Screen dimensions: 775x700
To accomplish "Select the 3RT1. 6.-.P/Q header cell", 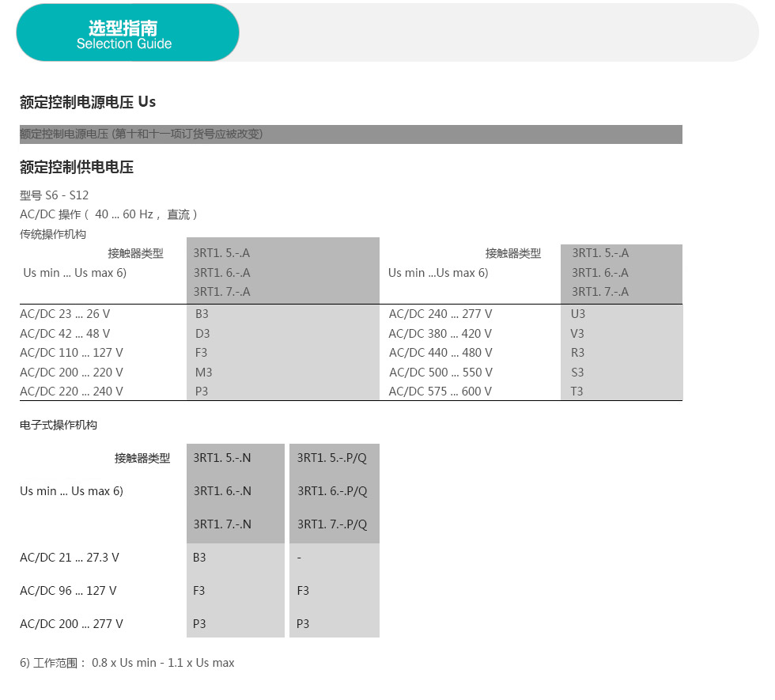I will pos(332,491).
